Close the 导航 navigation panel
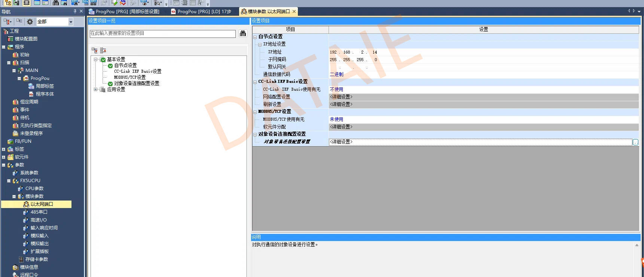The width and height of the screenshot is (644, 277). click(x=81, y=11)
